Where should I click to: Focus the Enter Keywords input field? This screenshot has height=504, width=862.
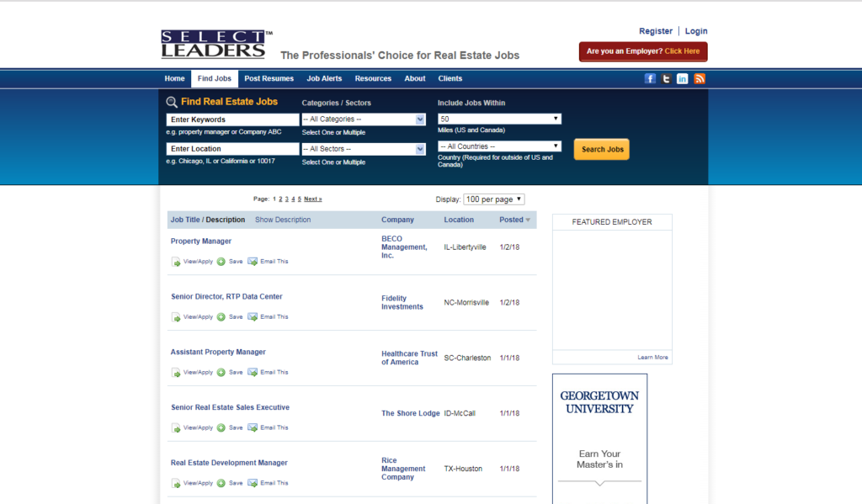232,119
